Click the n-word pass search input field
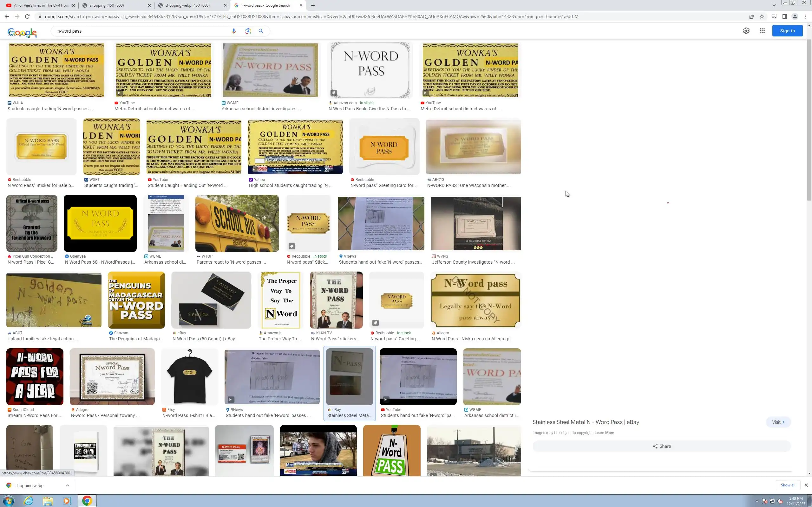Screen dimensions: 812x507 coord(141,31)
